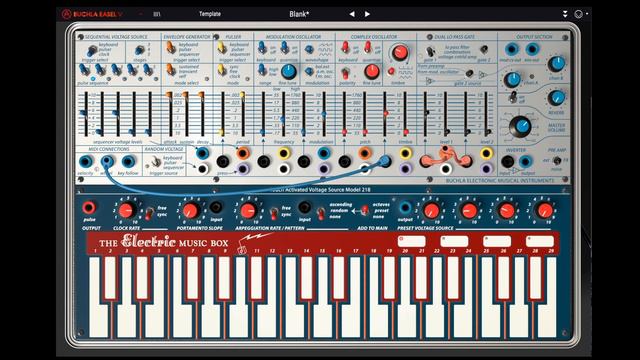
Task: Flip the sequencer stages 3/4/5 switch
Action: point(139,51)
